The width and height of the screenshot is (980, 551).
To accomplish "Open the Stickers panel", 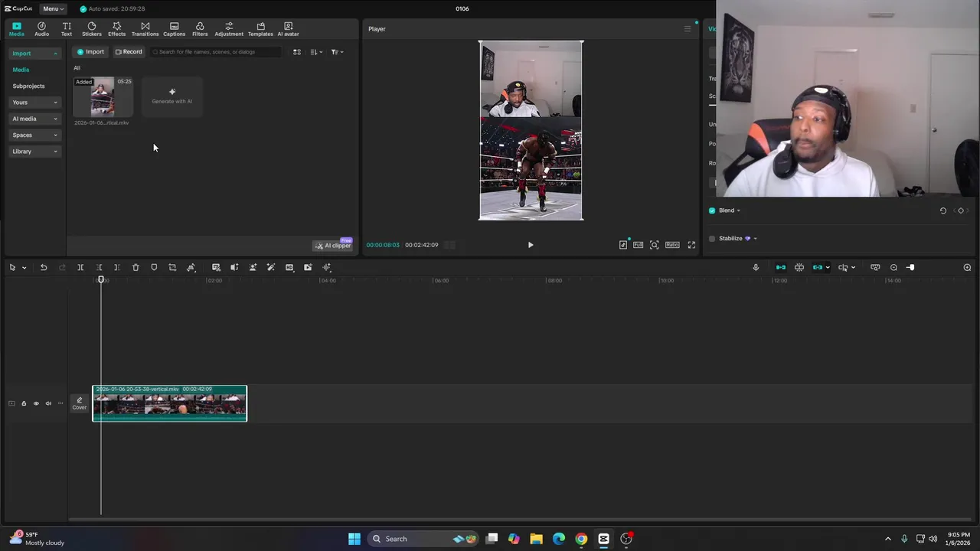I will point(92,29).
